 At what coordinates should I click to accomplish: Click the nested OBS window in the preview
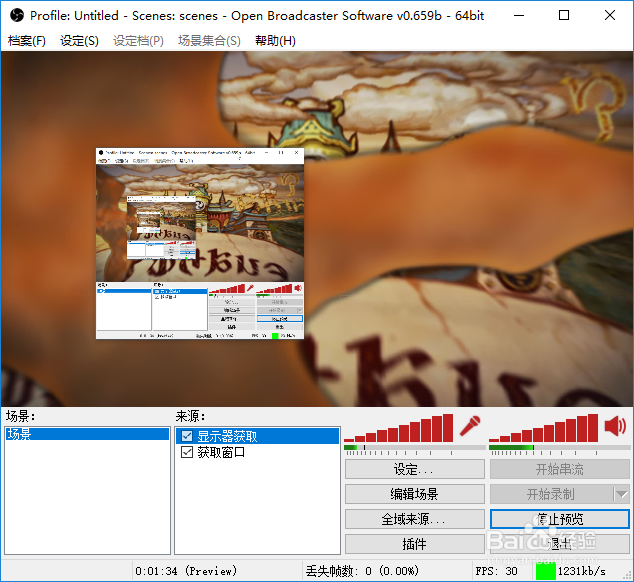pyautogui.click(x=200, y=243)
